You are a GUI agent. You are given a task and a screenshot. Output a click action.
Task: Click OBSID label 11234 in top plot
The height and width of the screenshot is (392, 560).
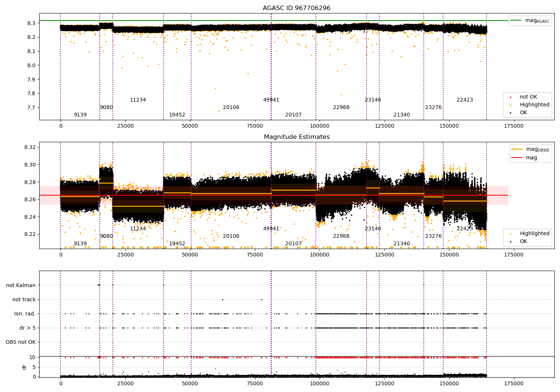(x=138, y=100)
